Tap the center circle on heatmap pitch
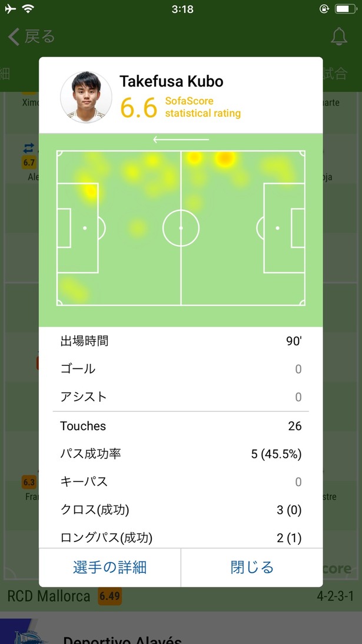Screen dimensions: 362x644 tap(181, 228)
